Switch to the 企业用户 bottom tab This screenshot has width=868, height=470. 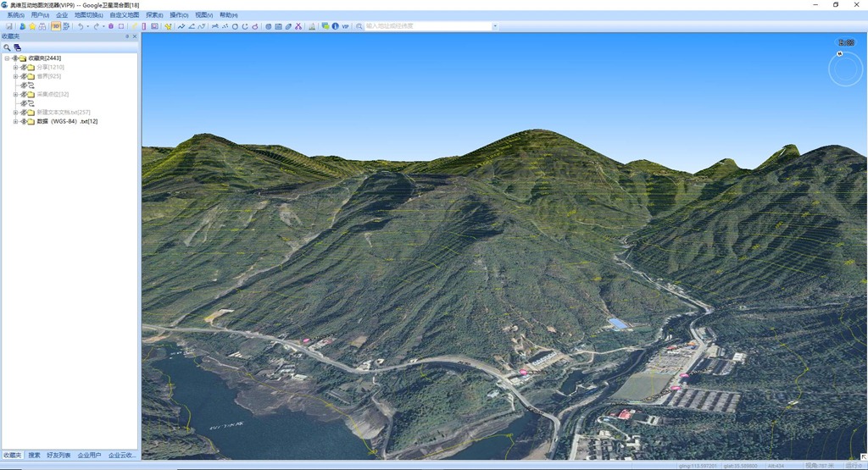click(89, 455)
